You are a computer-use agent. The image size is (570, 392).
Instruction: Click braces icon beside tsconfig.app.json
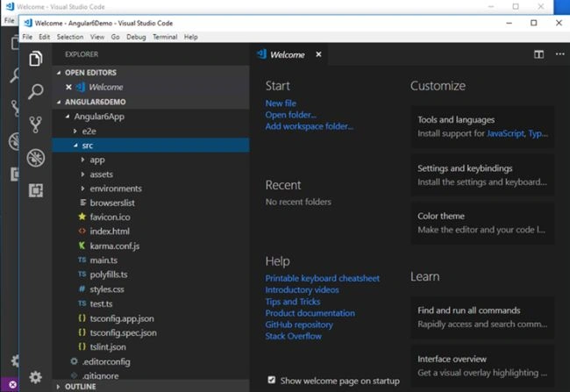(82, 318)
